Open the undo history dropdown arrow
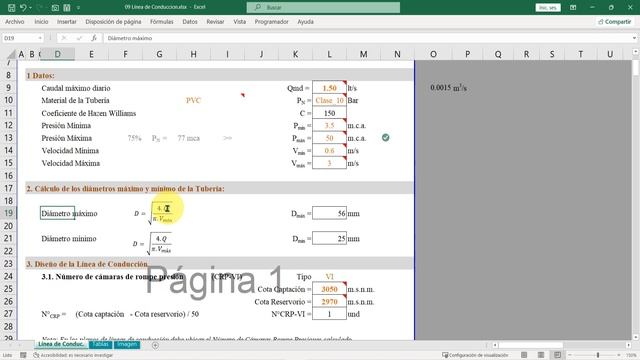The height and width of the screenshot is (360, 640). point(30,7)
